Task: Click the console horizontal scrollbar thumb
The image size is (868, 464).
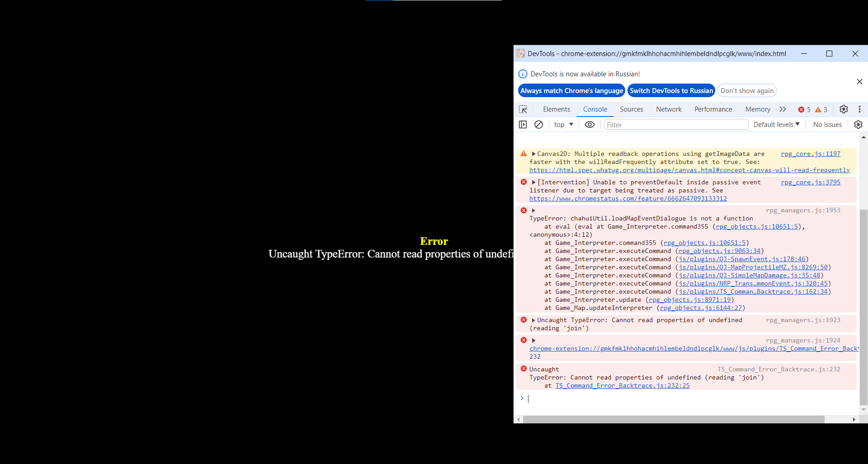Action: pos(674,419)
